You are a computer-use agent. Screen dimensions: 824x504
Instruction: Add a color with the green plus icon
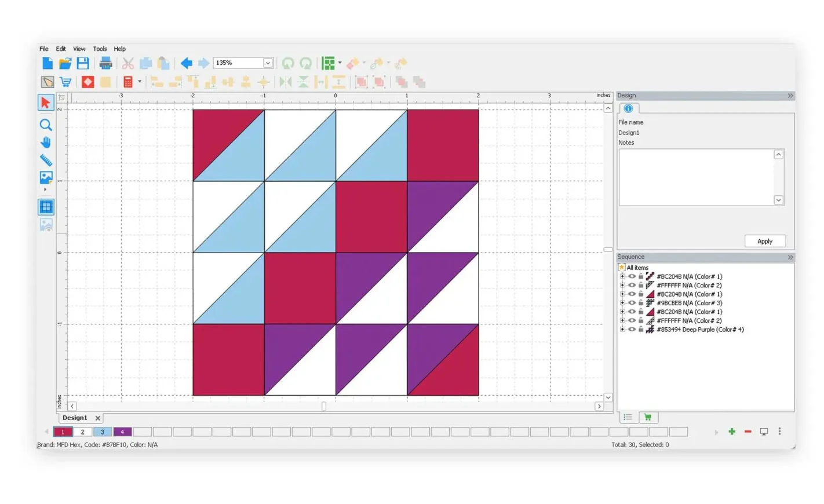732,432
